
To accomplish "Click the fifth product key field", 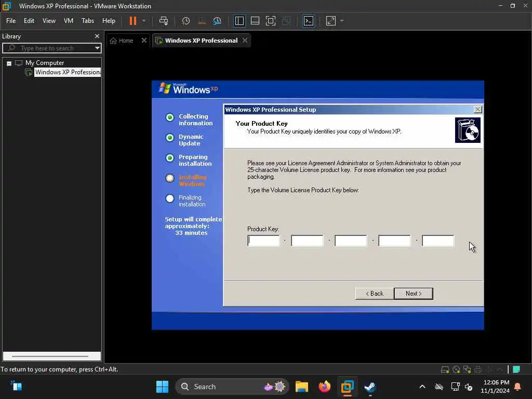I will [x=437, y=241].
